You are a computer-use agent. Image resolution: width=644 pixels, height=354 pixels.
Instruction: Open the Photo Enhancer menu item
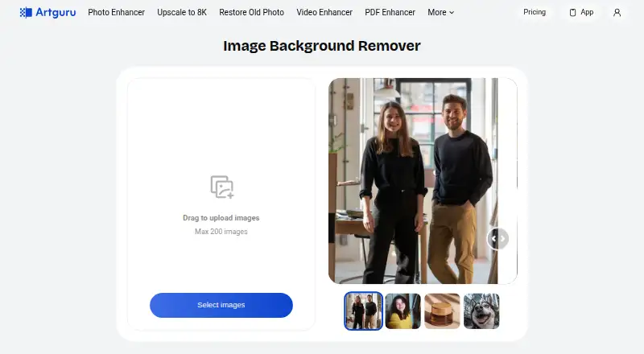click(116, 12)
